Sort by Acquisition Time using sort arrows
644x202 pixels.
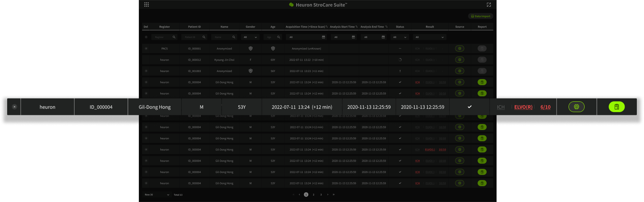pyautogui.click(x=327, y=27)
